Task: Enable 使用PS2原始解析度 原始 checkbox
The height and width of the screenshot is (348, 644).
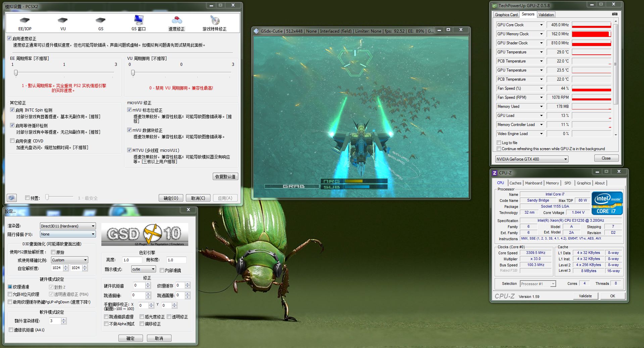Action: tap(53, 252)
